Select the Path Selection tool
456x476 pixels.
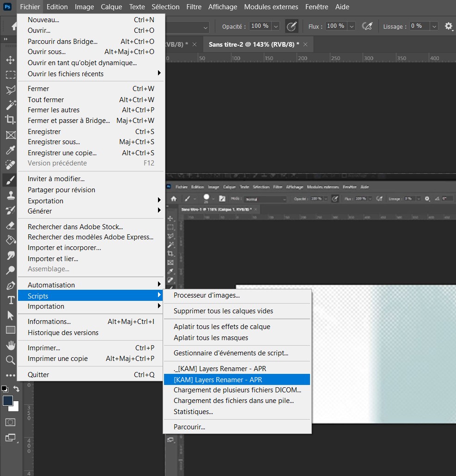pos(10,316)
